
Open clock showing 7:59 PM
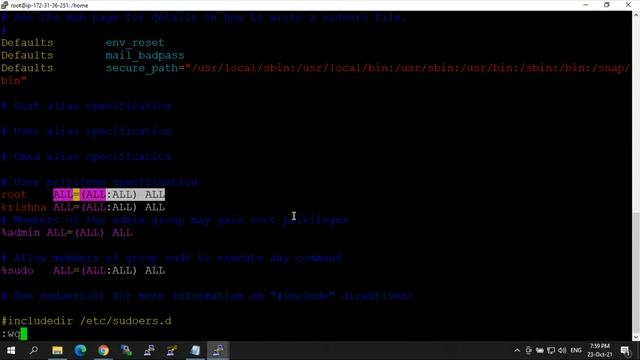point(600,350)
